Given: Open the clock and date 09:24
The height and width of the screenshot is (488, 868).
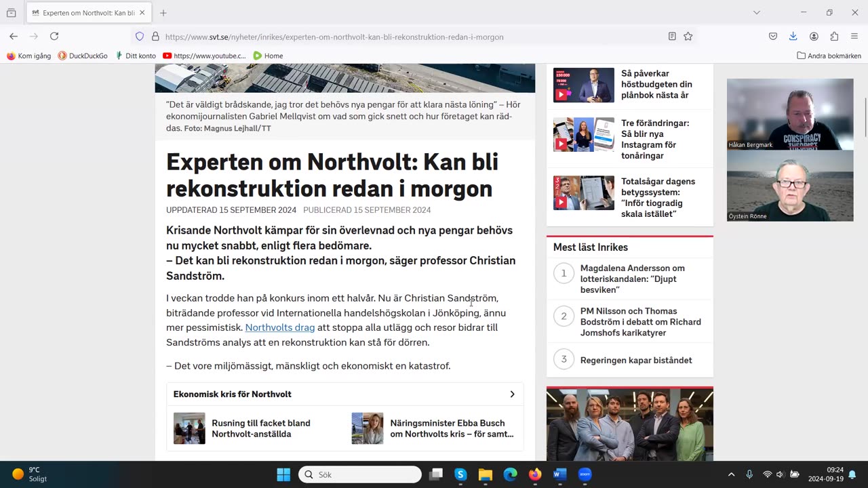Looking at the screenshot, I should (x=827, y=474).
